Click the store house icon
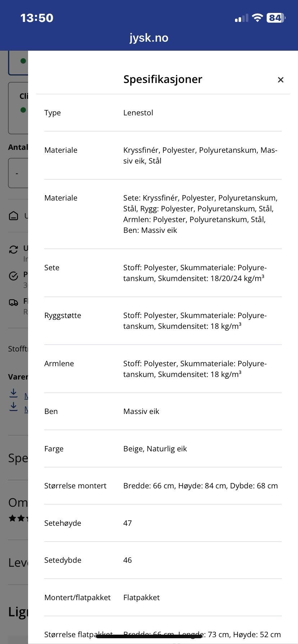The image size is (298, 644). 13,216
